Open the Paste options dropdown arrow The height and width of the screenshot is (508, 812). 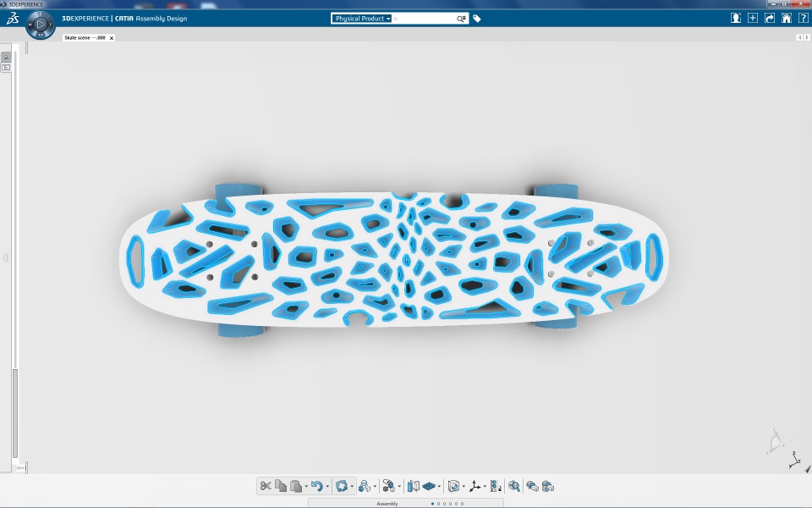[306, 486]
